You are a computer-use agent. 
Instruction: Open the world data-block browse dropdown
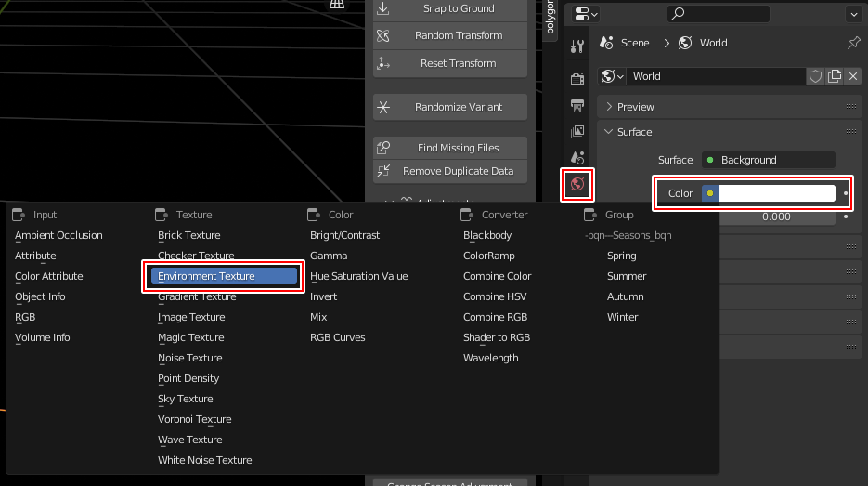(613, 76)
